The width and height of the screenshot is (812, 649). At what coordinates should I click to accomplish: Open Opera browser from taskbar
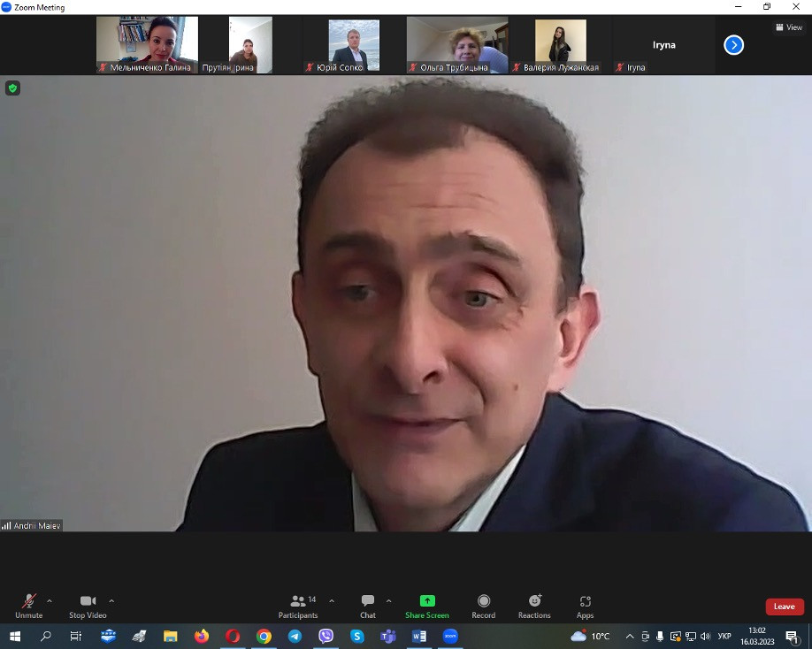point(233,636)
